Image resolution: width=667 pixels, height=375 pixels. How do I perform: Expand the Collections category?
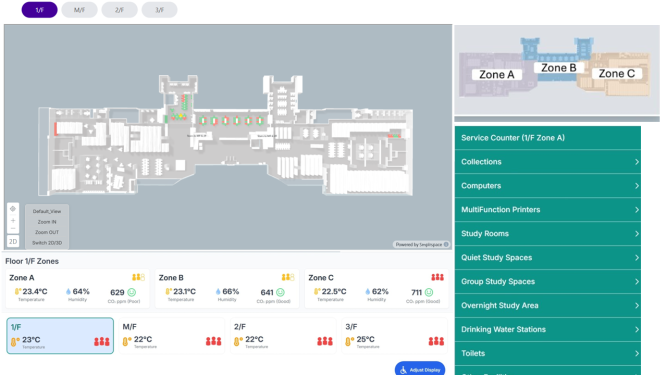coord(548,162)
